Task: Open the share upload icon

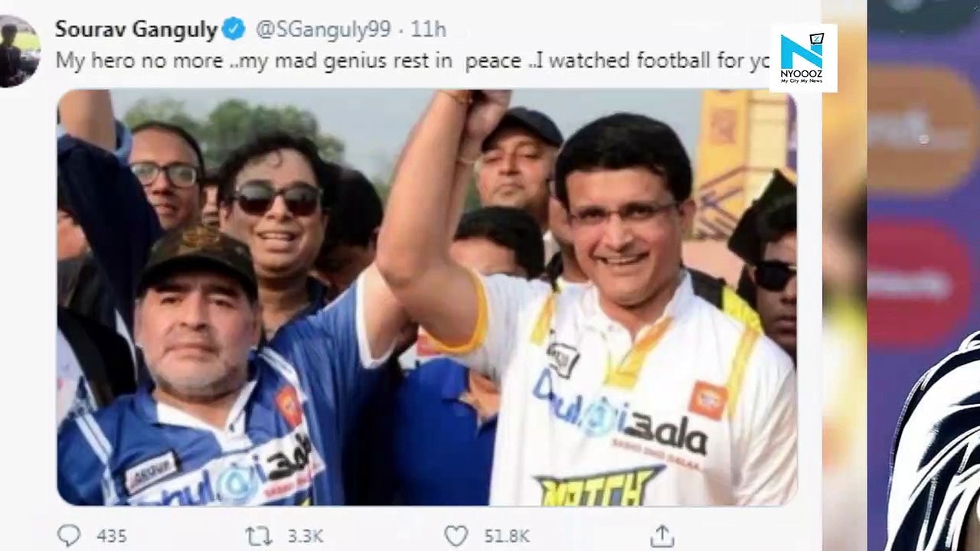Action: click(661, 535)
